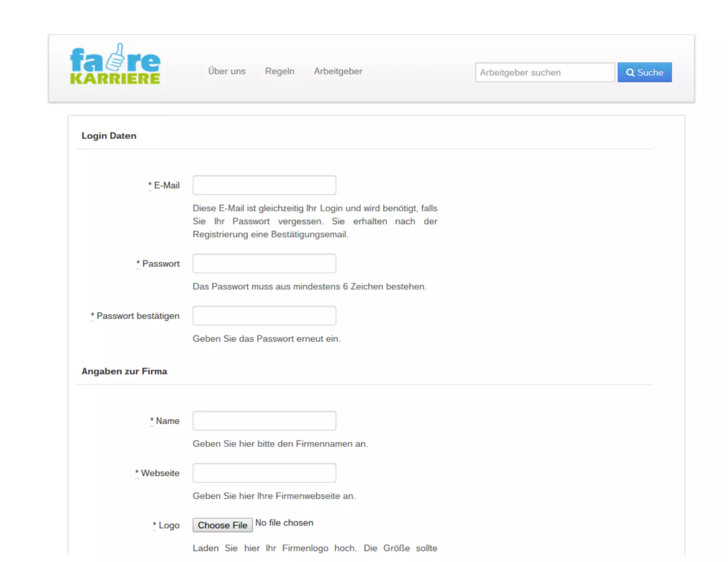Click the Webseite label
728x562 pixels.
[157, 474]
